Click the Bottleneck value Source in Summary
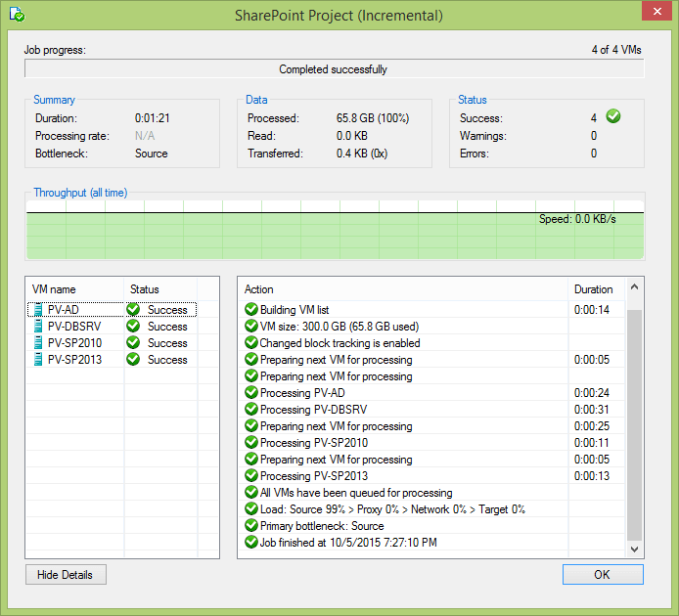 (151, 154)
